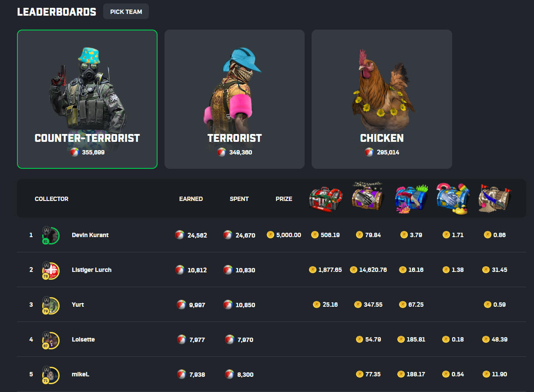Click Loisette's profile avatar
This screenshot has height=392, width=534.
coord(50,339)
